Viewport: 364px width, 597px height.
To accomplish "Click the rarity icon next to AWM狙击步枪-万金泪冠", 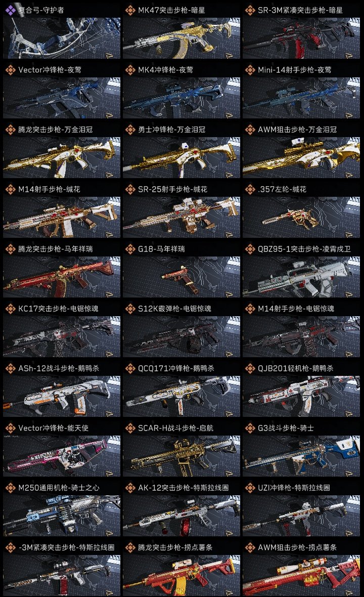I will 250,130.
